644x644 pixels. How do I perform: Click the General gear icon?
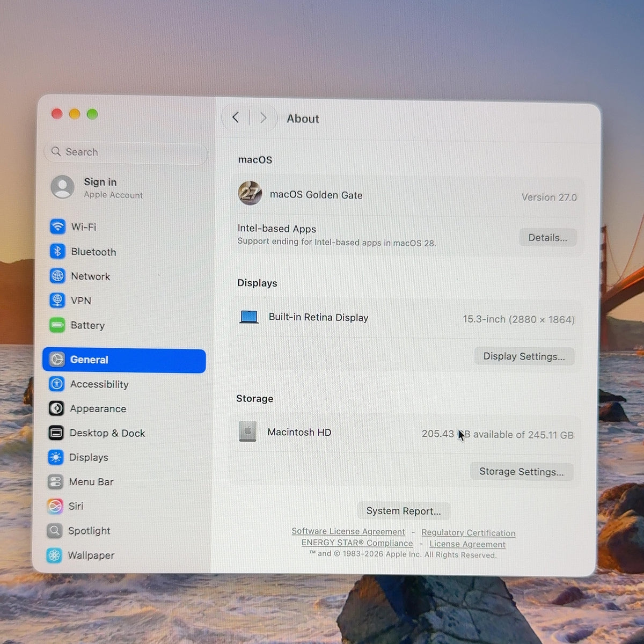57,360
